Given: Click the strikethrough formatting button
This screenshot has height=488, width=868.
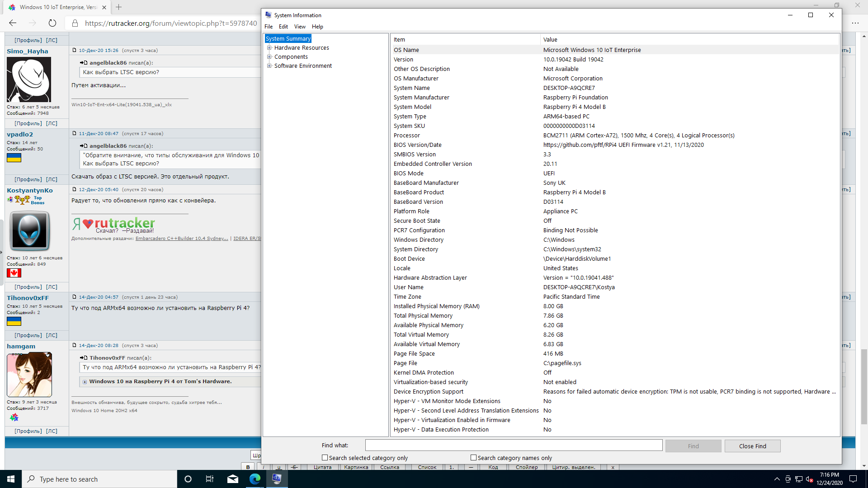Looking at the screenshot, I should [294, 467].
